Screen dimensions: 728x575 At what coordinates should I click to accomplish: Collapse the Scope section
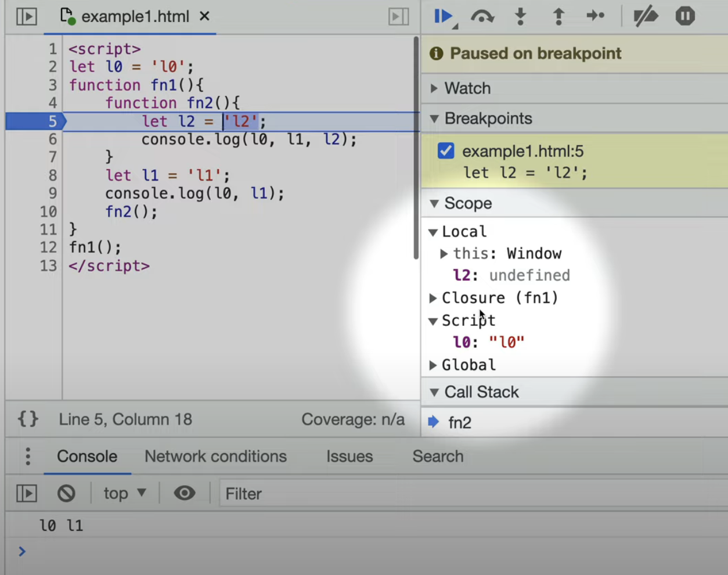434,203
